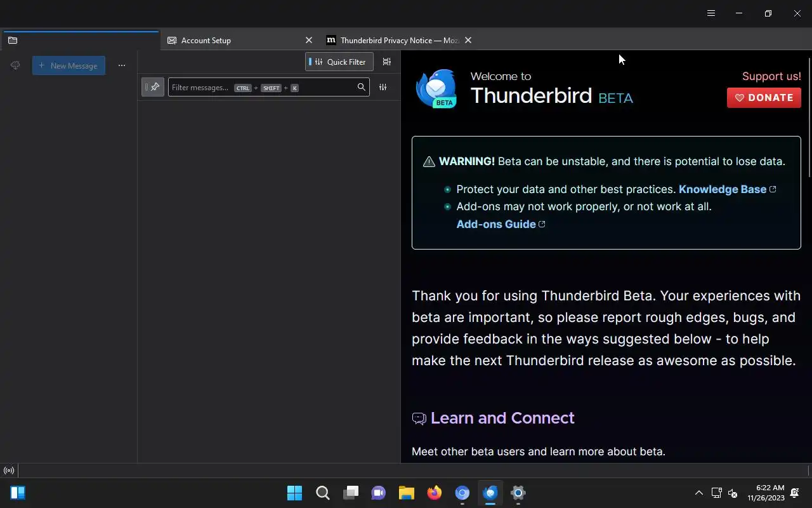The width and height of the screenshot is (812, 508).
Task: Open the quick filter settings sliders icon
Action: point(383,87)
